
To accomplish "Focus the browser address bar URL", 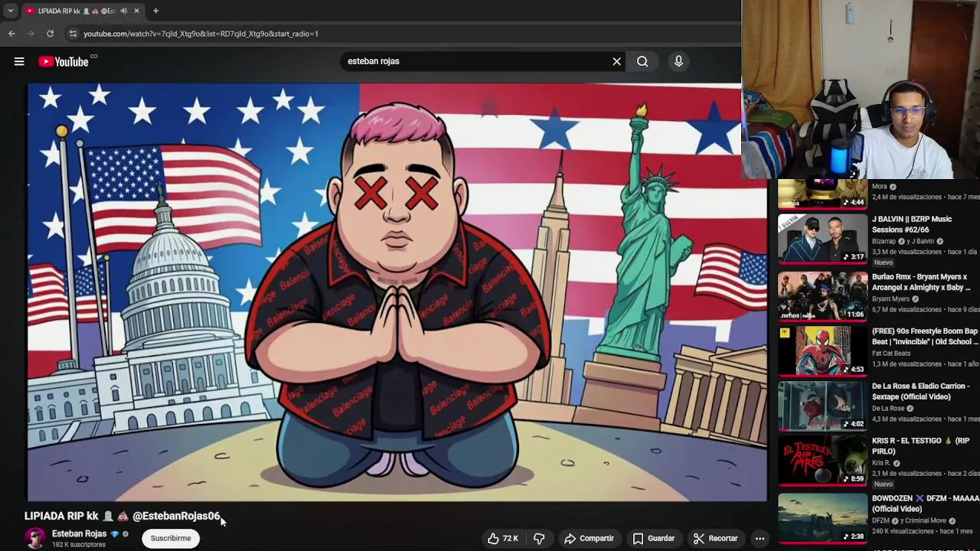I will [x=201, y=34].
